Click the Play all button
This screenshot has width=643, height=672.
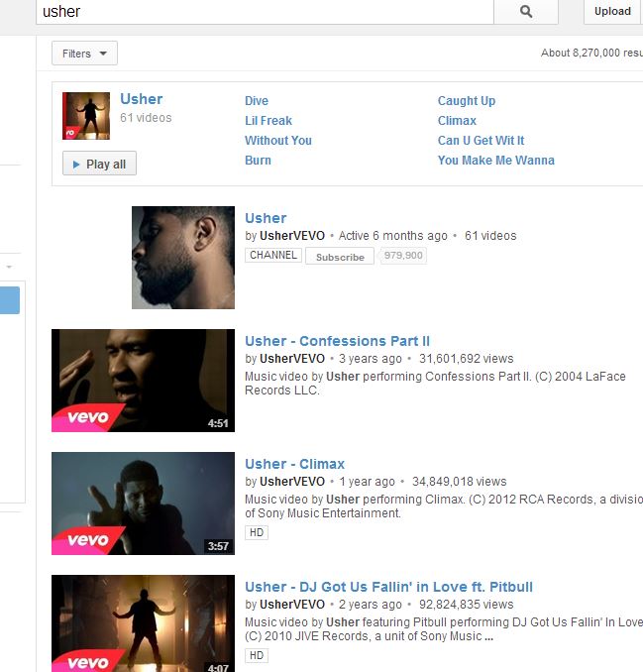coord(99,164)
